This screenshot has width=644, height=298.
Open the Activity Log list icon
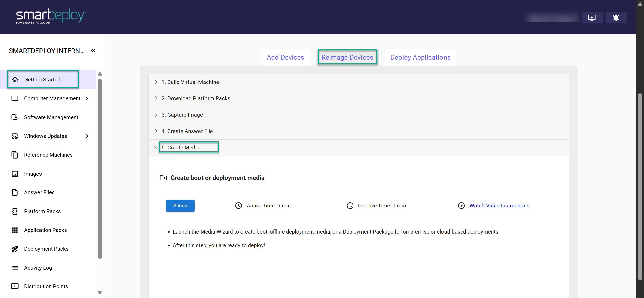point(15,268)
